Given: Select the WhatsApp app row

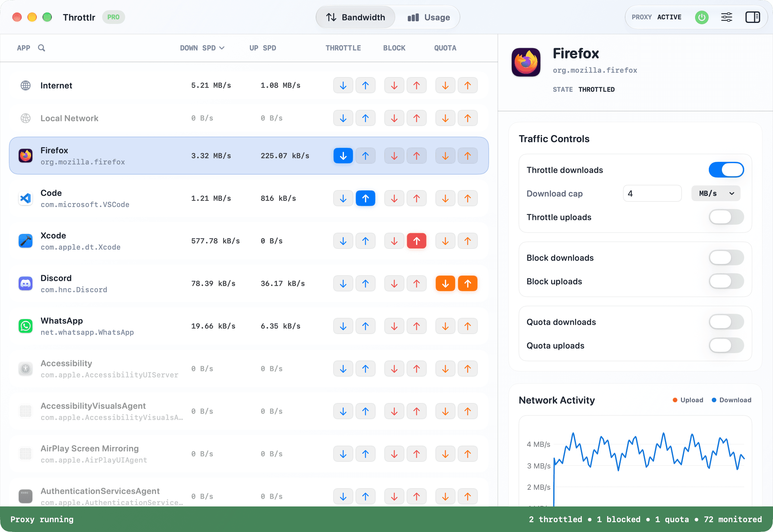Looking at the screenshot, I should click(x=249, y=326).
